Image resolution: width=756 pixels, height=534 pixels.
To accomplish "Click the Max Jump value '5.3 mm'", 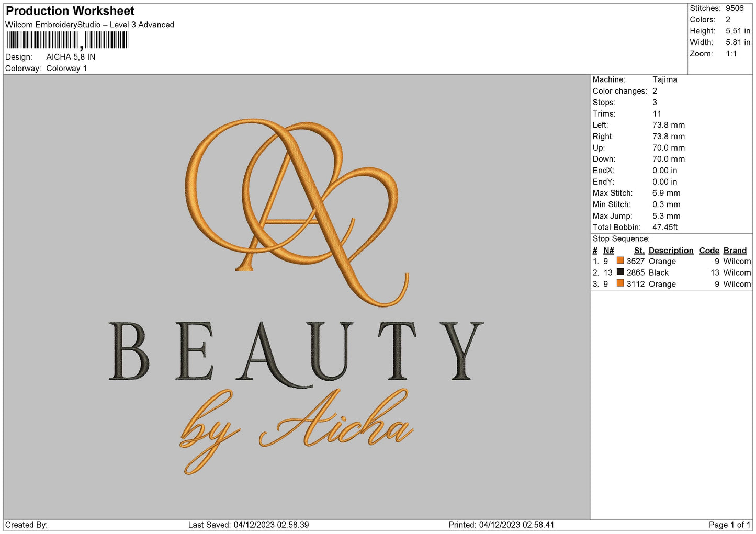I will pos(666,216).
